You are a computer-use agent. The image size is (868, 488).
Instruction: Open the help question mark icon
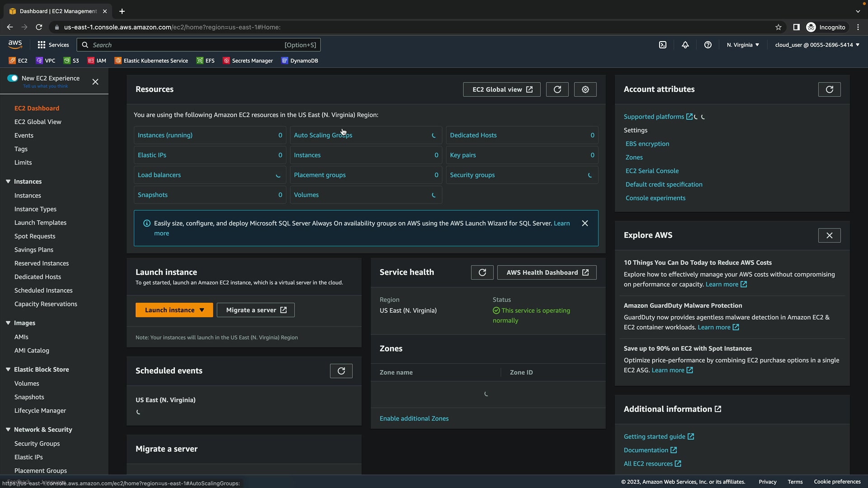point(708,45)
